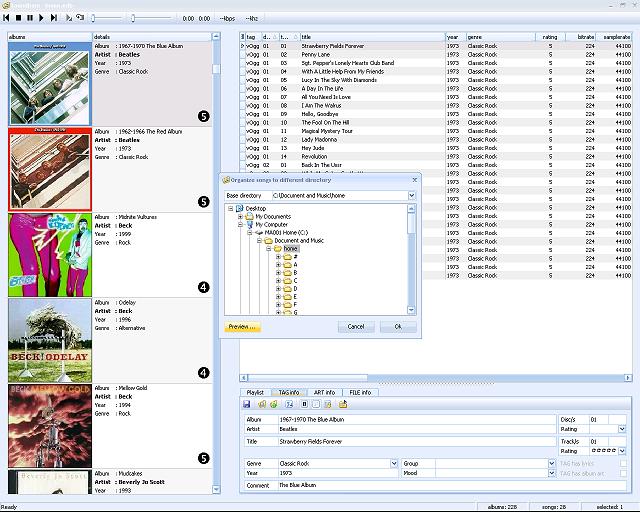
Task: Open the Genre dropdown in TAG info
Action: (x=395, y=464)
